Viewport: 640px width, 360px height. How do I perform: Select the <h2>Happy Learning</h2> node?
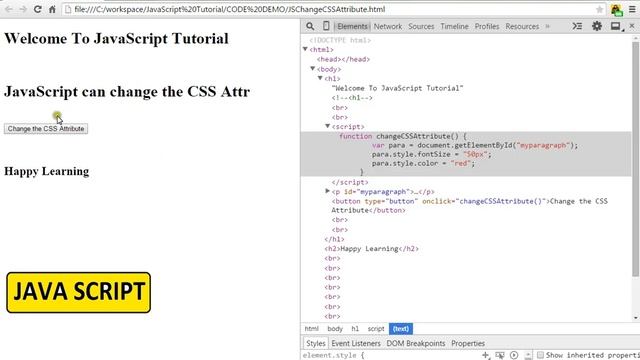[371, 249]
